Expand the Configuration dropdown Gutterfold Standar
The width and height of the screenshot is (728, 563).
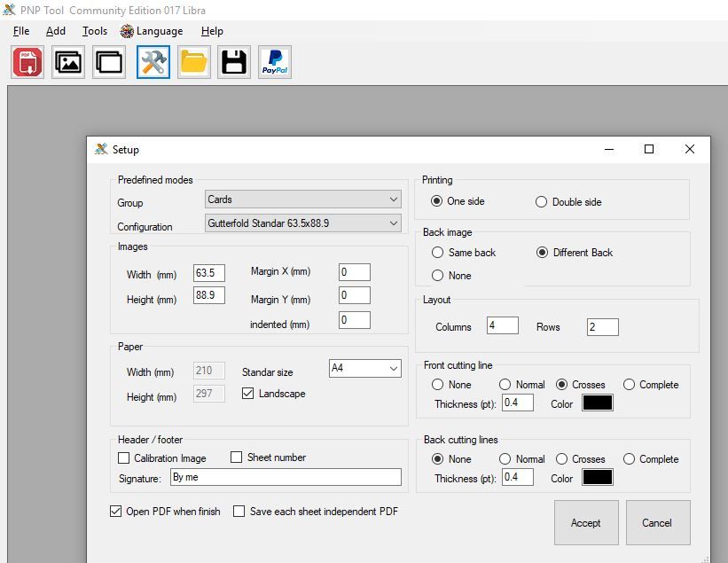tap(302, 223)
